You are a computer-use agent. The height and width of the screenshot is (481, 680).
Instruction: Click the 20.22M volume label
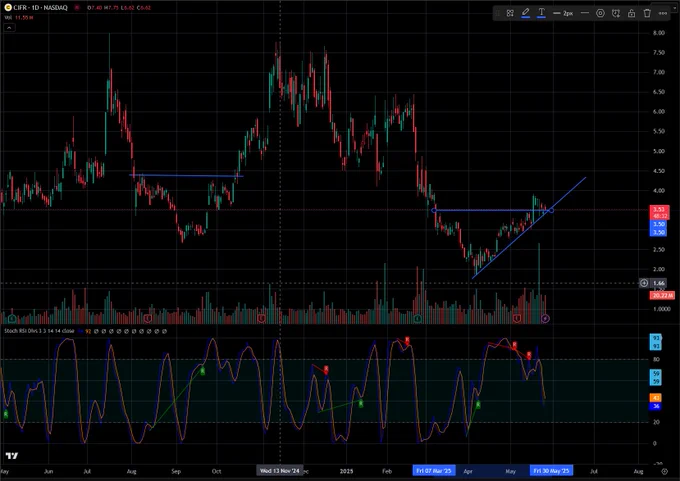tap(662, 295)
